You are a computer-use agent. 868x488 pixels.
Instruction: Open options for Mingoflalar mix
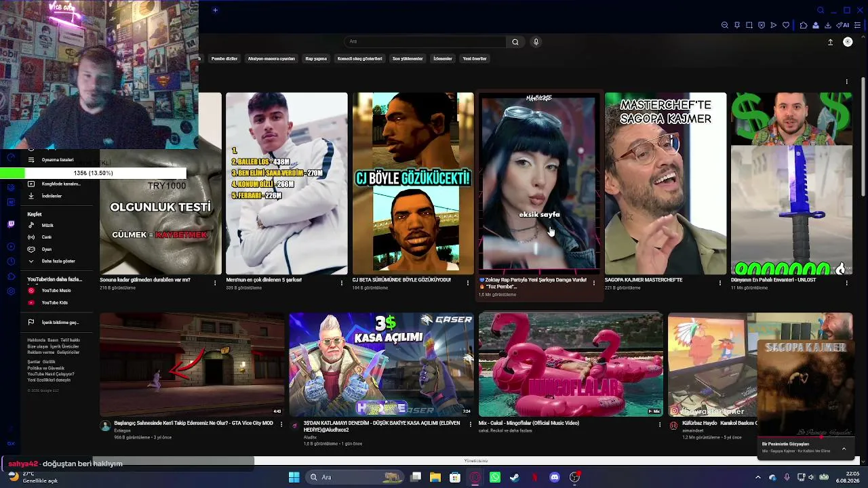[x=660, y=425]
